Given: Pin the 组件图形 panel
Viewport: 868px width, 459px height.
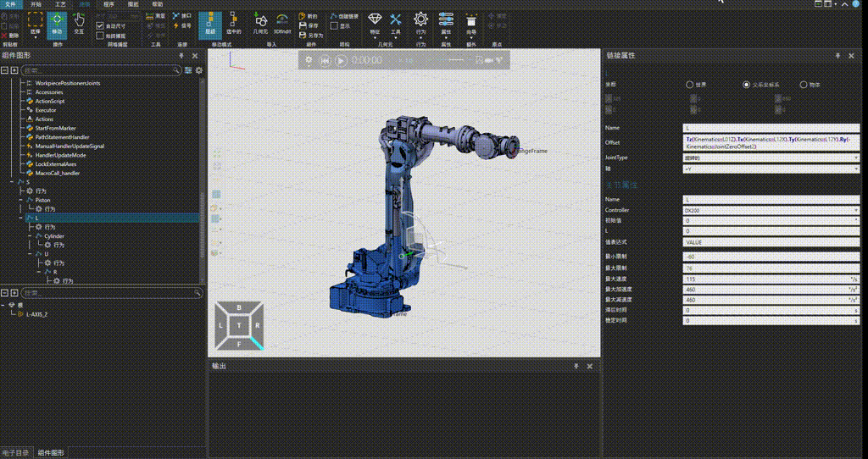Looking at the screenshot, I should (x=181, y=56).
